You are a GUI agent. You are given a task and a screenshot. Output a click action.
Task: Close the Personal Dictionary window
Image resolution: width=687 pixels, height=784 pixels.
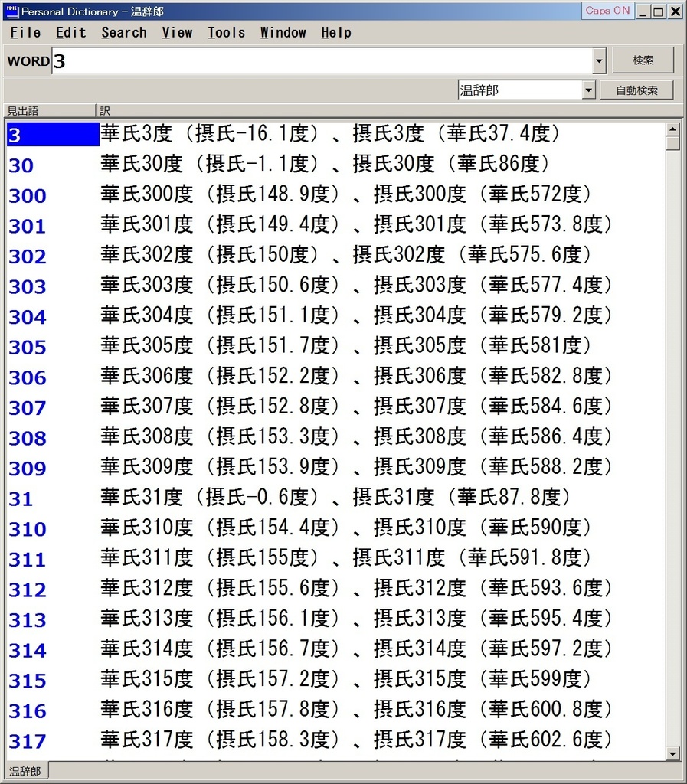676,11
